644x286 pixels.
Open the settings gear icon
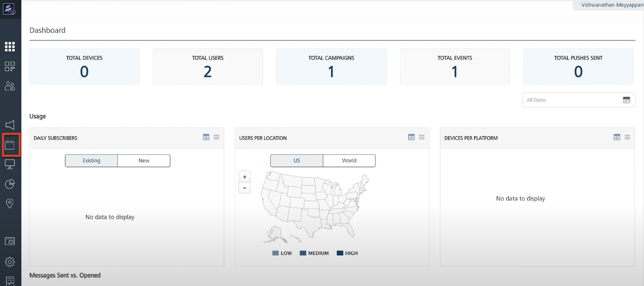(10, 262)
